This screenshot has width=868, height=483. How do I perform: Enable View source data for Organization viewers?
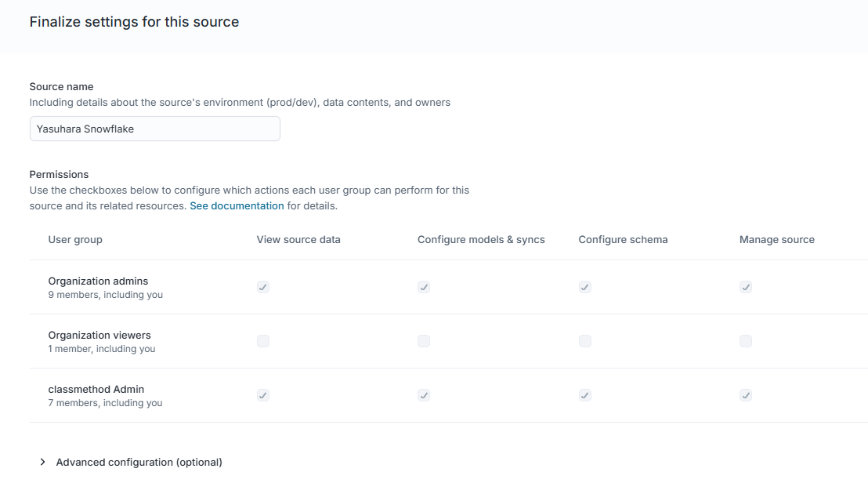(x=263, y=341)
